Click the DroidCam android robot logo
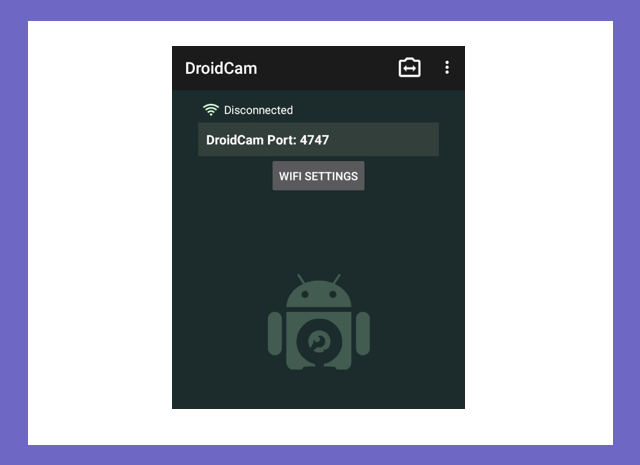The image size is (640, 465). pyautogui.click(x=319, y=322)
